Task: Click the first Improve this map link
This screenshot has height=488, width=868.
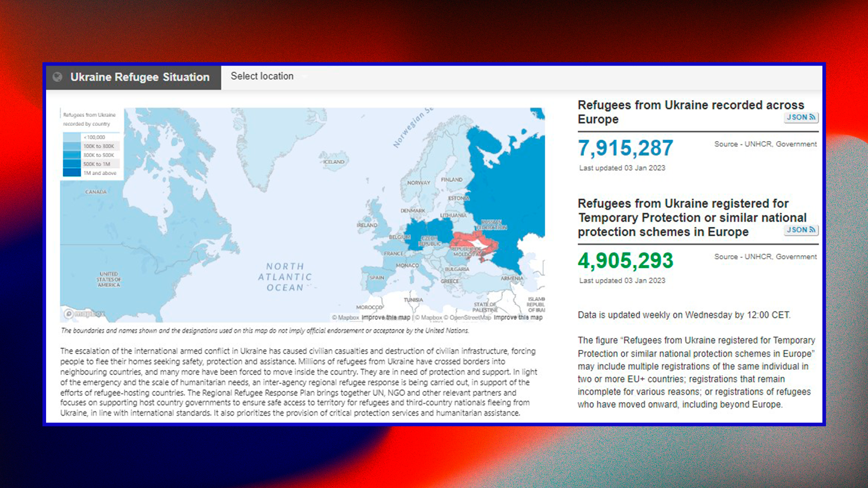Action: click(x=386, y=318)
